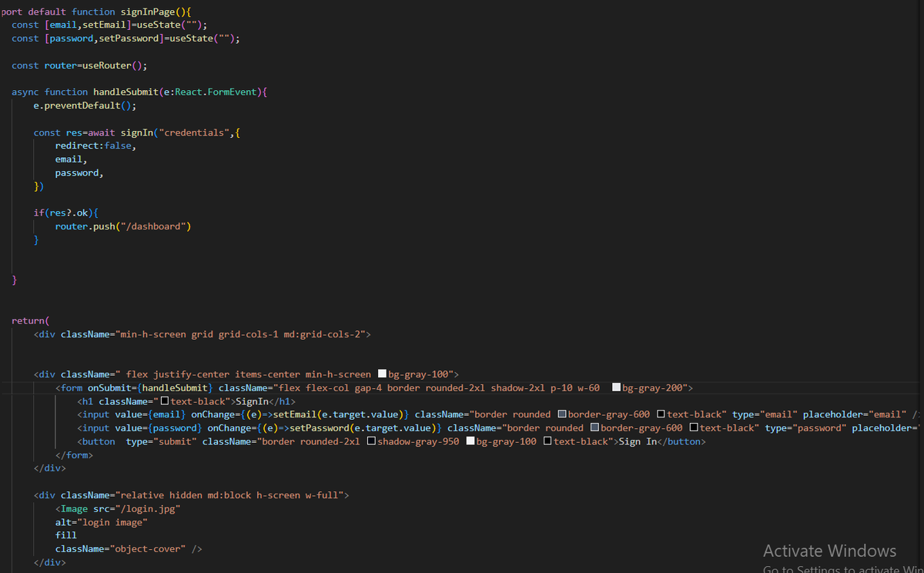This screenshot has width=924, height=573.
Task: Click text-black swatch on the email input line
Action: pos(661,414)
